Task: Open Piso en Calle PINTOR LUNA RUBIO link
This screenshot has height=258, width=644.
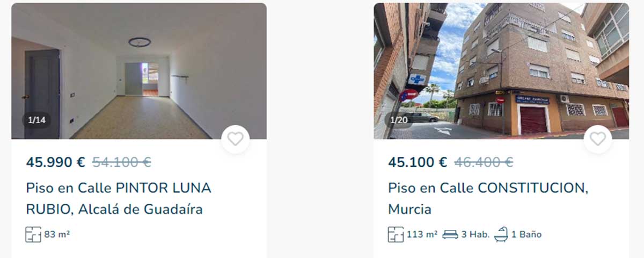Action: point(119,198)
